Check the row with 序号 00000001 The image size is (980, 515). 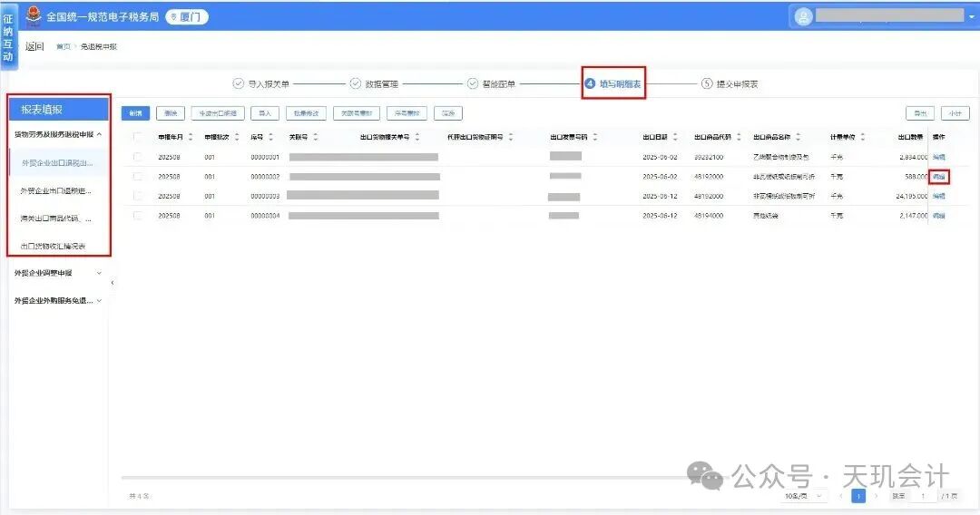pyautogui.click(x=138, y=157)
